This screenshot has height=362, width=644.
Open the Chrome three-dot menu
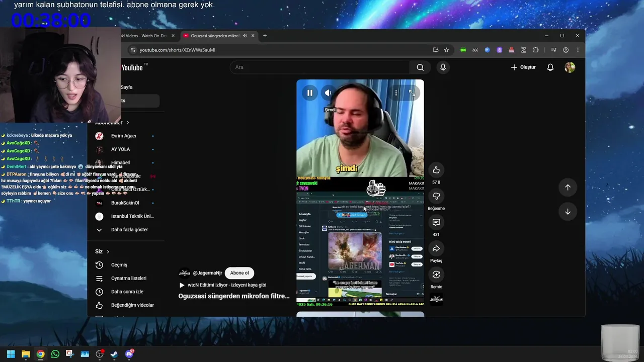click(x=578, y=50)
